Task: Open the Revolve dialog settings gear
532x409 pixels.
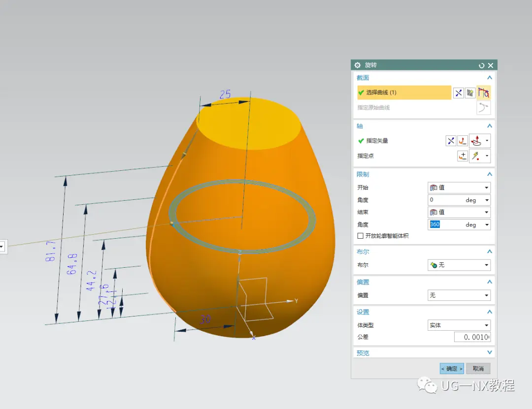Action: (x=357, y=65)
